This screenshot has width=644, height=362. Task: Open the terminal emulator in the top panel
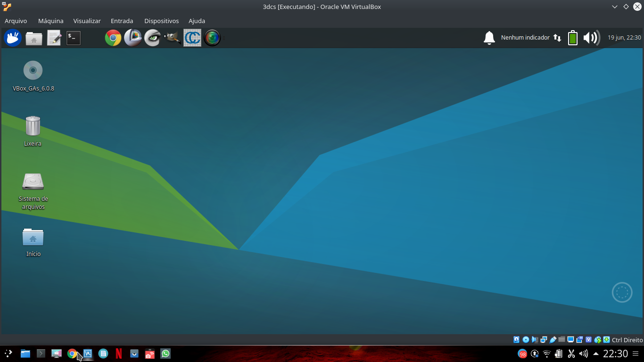pos(73,38)
